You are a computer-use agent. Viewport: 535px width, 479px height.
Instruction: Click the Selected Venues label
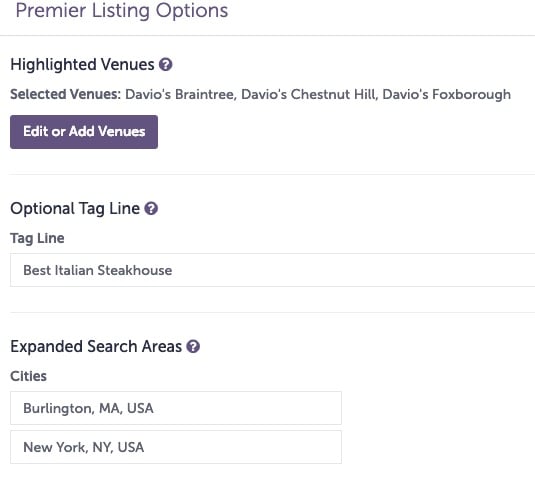[x=66, y=94]
